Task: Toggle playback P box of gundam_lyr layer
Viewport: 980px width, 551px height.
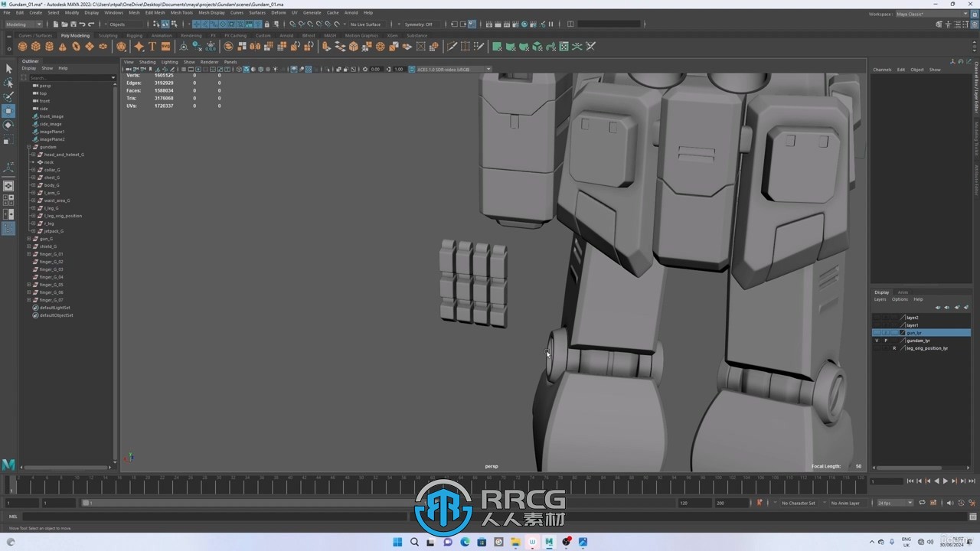Action: point(886,341)
